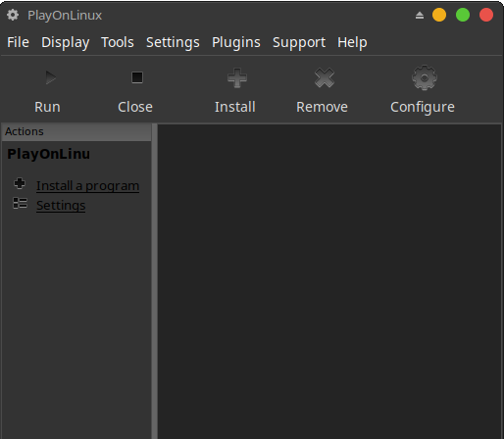Click plus icon beside Install a program

tap(20, 183)
